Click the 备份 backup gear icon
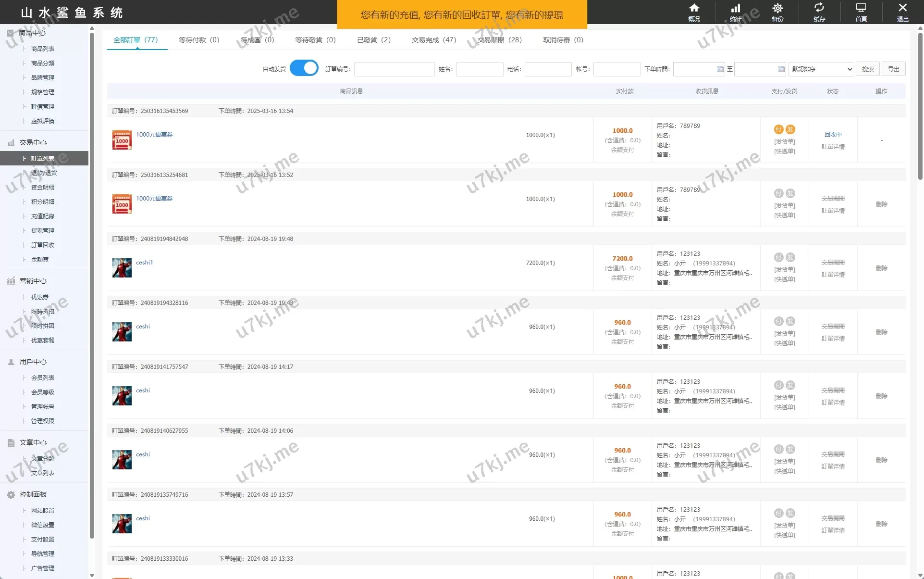The height and width of the screenshot is (579, 924). pyautogui.click(x=777, y=9)
